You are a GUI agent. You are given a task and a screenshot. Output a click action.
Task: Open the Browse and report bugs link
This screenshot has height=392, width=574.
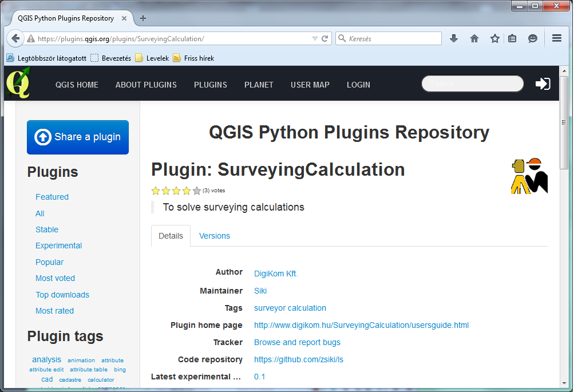click(x=297, y=342)
